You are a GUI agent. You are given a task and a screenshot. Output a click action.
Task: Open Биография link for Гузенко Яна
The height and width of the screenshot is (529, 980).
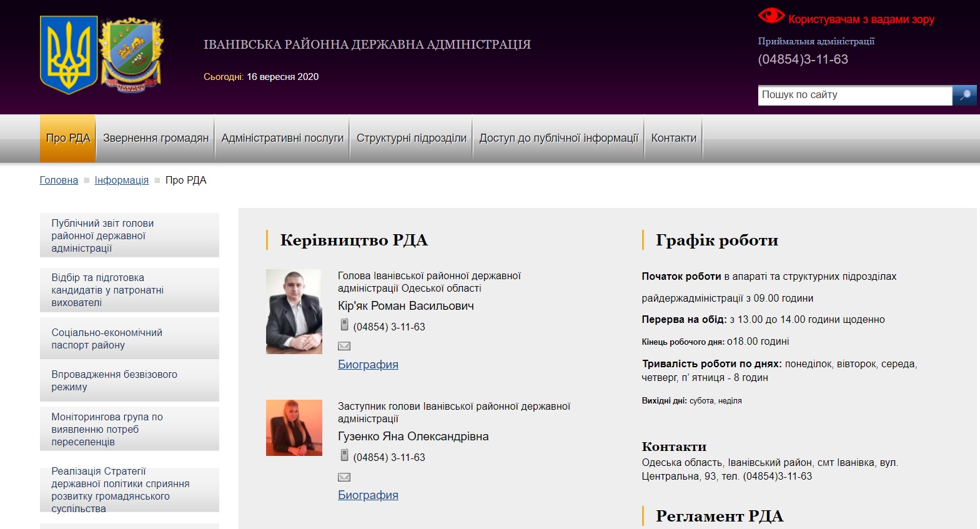[x=368, y=495]
